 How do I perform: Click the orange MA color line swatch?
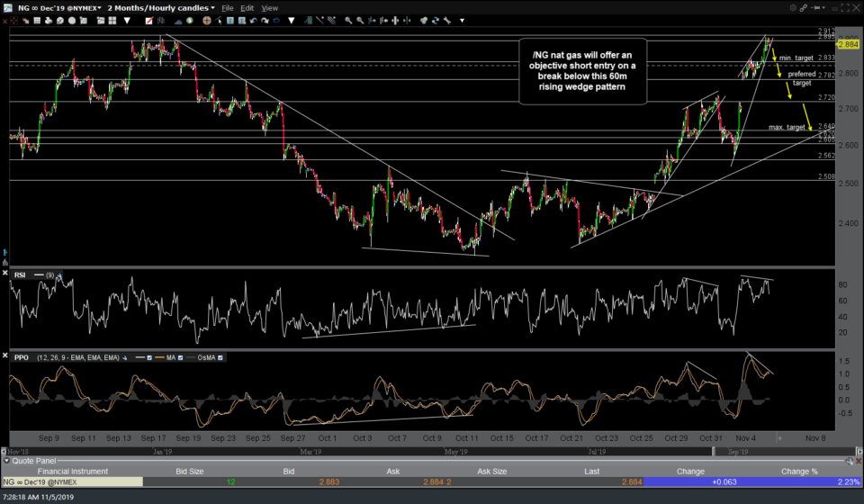(158, 357)
